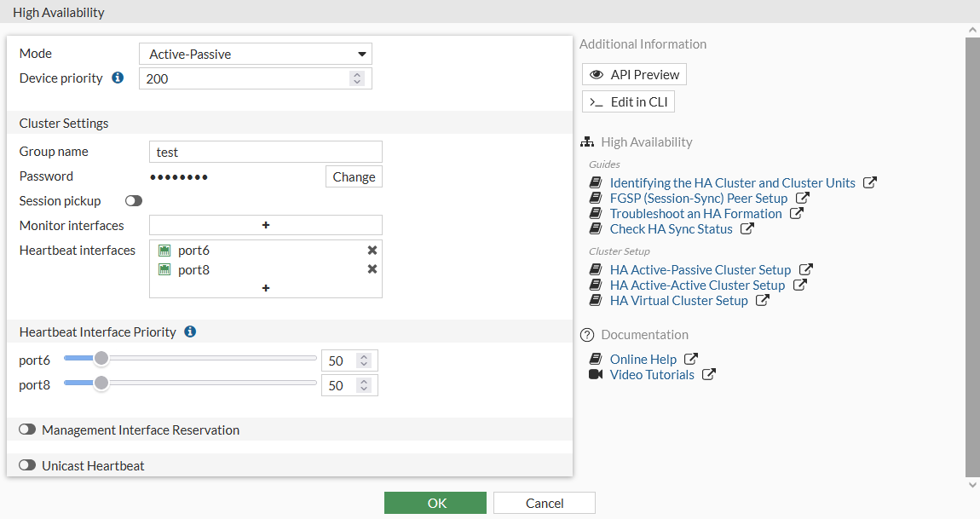This screenshot has height=519, width=980.
Task: Remove port8 from Heartbeat interfaces
Action: [372, 269]
